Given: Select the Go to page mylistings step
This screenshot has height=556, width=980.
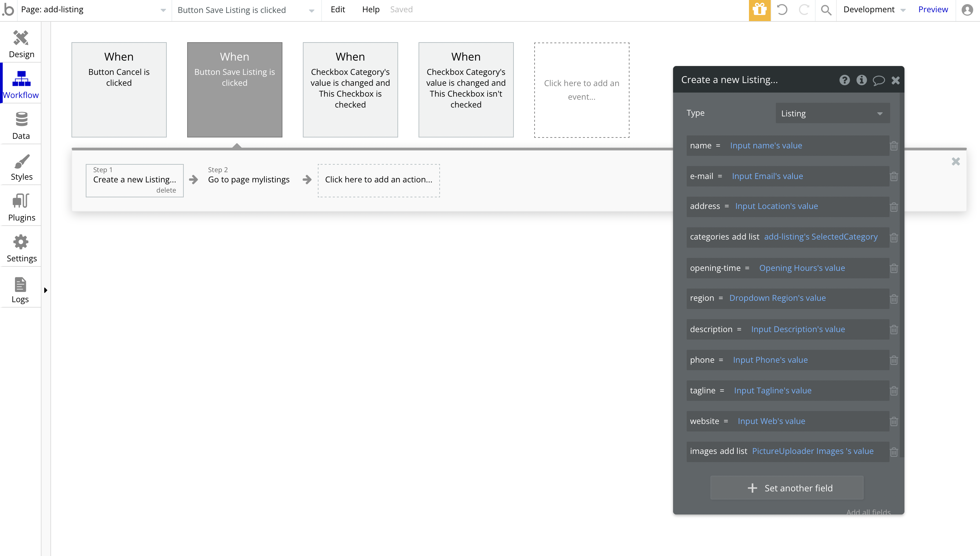Looking at the screenshot, I should [248, 179].
